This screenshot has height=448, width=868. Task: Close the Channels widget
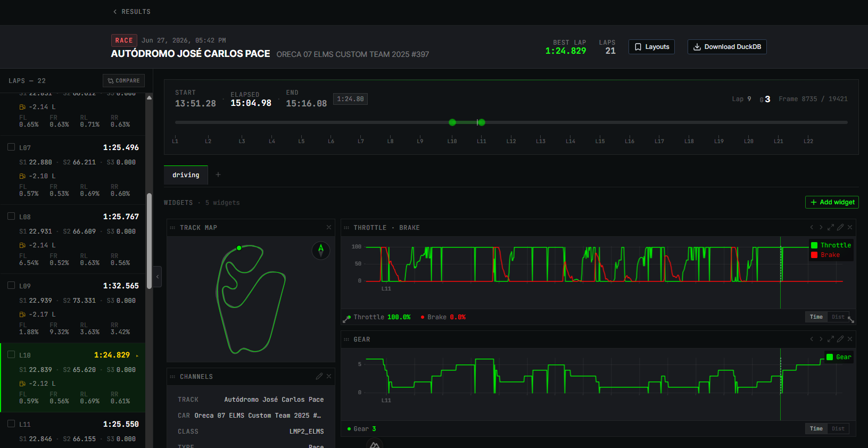point(329,376)
